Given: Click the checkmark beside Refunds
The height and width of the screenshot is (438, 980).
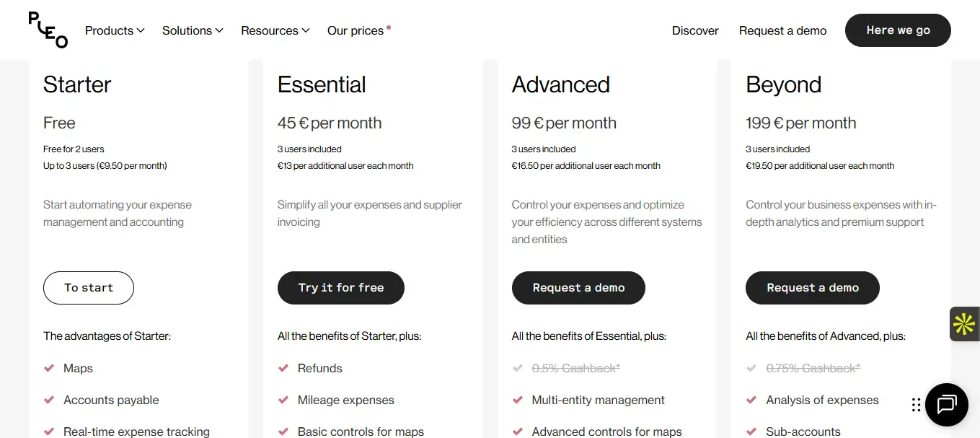Looking at the screenshot, I should click(x=283, y=368).
